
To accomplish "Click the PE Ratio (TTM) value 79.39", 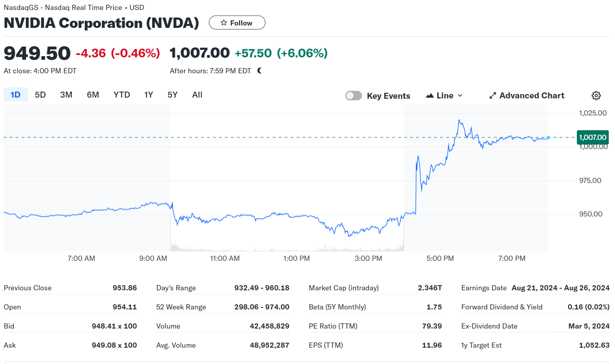I will tap(432, 326).
